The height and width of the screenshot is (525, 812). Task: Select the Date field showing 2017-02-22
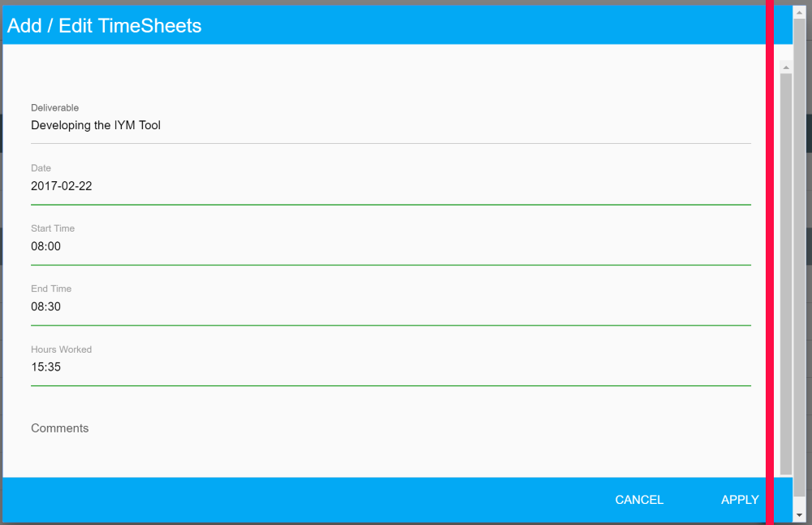390,186
